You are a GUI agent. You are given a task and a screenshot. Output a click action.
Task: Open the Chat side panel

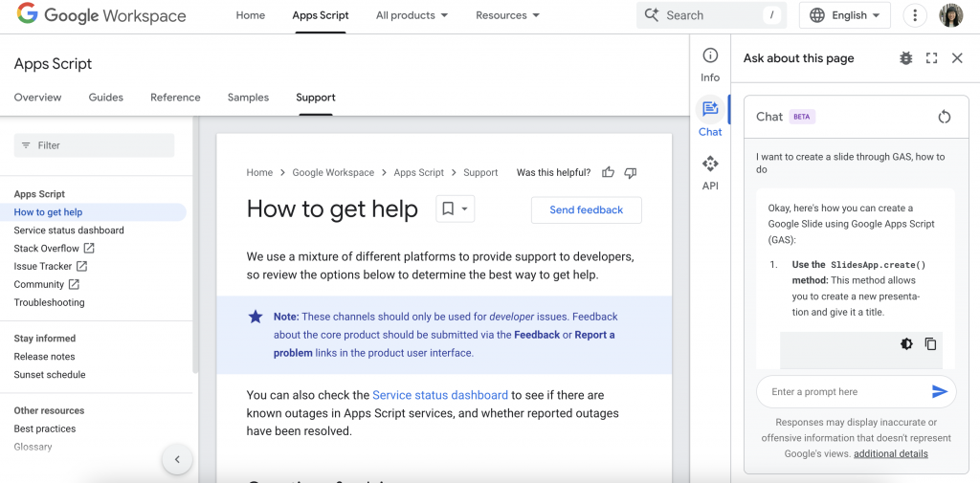coord(710,119)
